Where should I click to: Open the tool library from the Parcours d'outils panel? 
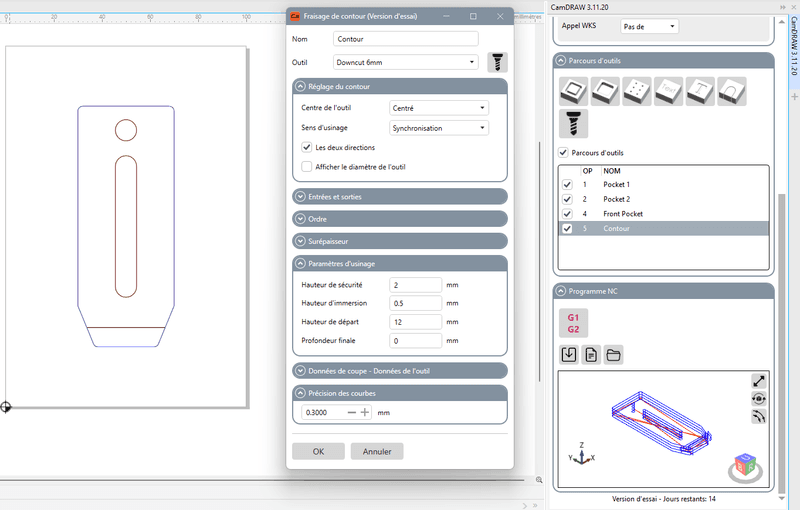pyautogui.click(x=573, y=124)
